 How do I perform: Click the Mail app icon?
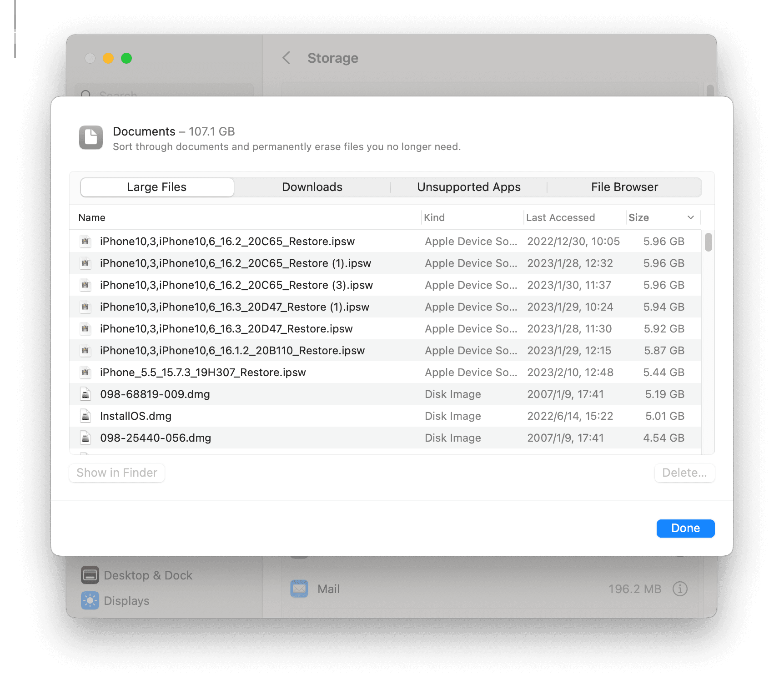299,589
